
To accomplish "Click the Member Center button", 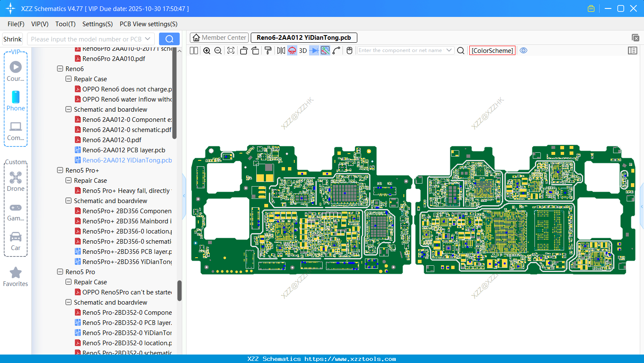I will tap(219, 38).
